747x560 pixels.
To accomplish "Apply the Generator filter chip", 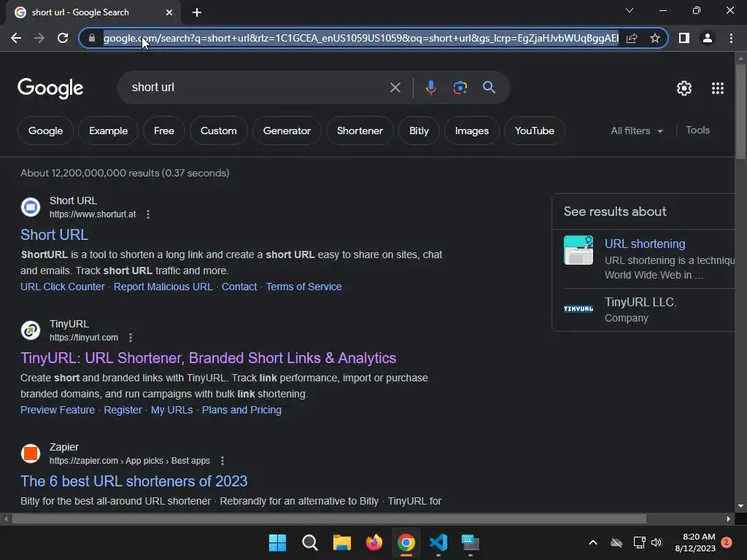I will tap(287, 131).
